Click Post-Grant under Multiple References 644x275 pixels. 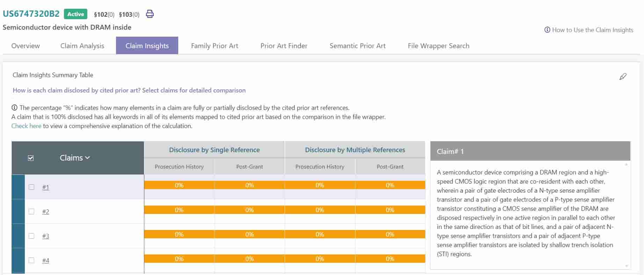(x=390, y=166)
